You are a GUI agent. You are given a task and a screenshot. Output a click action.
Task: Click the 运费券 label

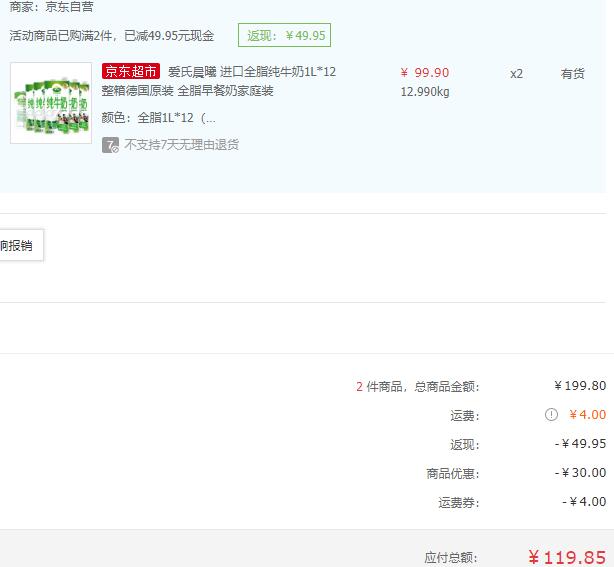pyautogui.click(x=459, y=502)
